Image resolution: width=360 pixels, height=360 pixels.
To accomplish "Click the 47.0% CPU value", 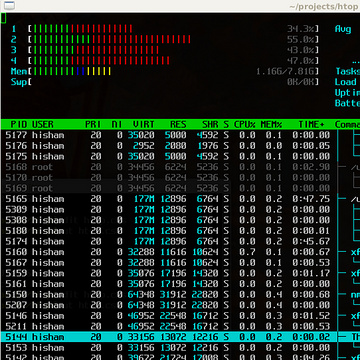I will pyautogui.click(x=301, y=61).
